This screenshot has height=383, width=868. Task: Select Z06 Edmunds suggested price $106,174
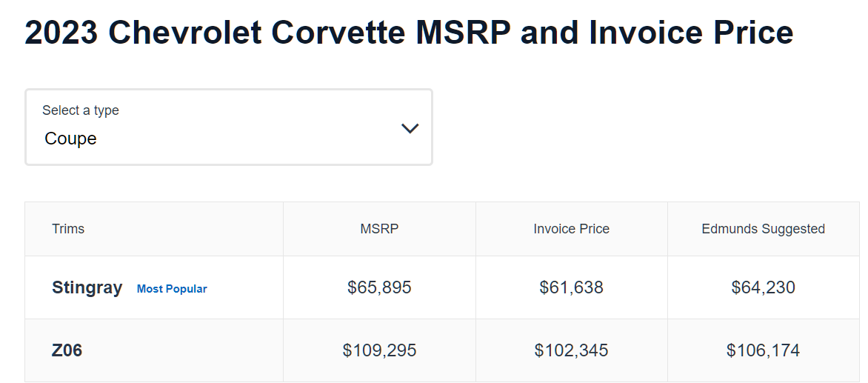pos(764,350)
